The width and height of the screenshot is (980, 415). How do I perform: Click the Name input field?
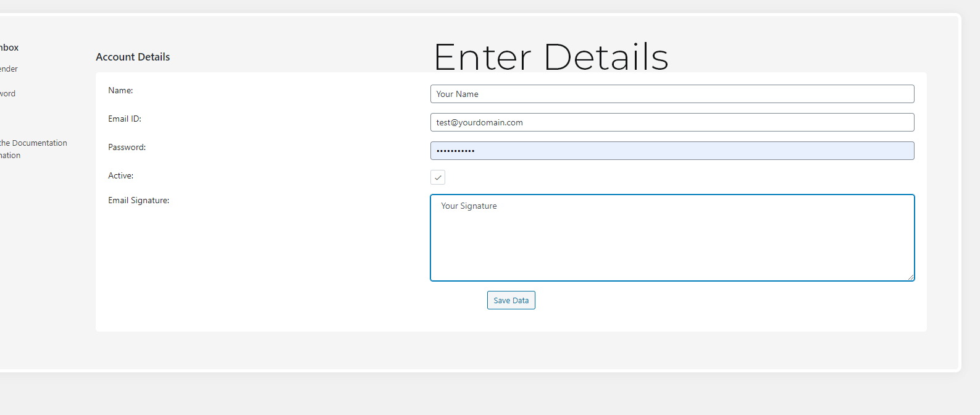click(x=672, y=94)
